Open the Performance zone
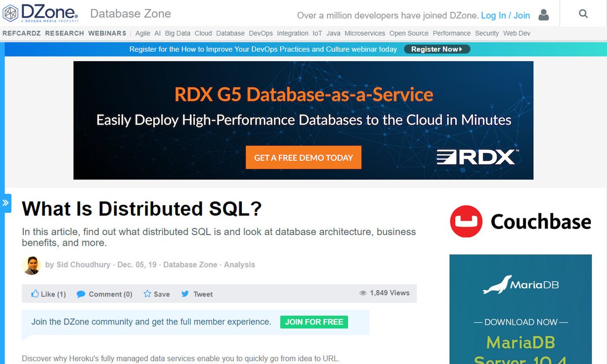 pyautogui.click(x=452, y=33)
